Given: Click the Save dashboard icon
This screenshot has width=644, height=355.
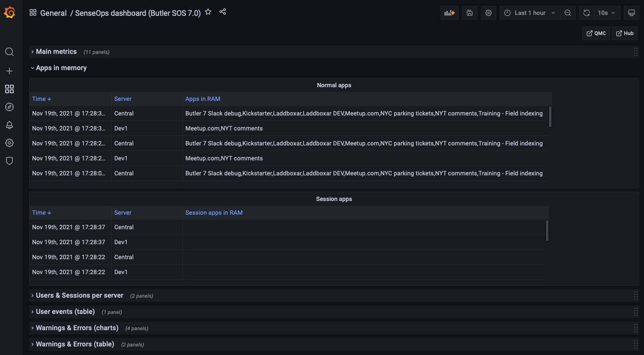Looking at the screenshot, I should coord(470,13).
